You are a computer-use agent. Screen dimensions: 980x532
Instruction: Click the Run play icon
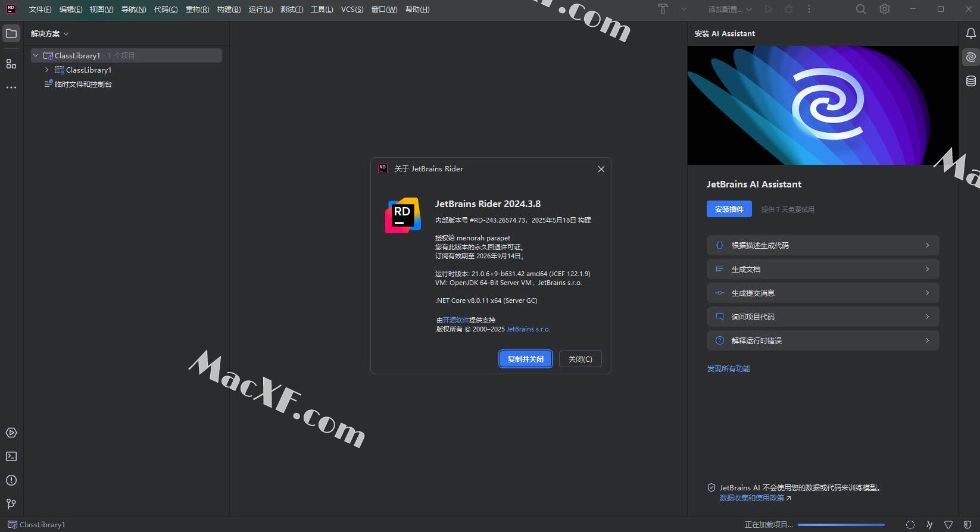coord(769,9)
